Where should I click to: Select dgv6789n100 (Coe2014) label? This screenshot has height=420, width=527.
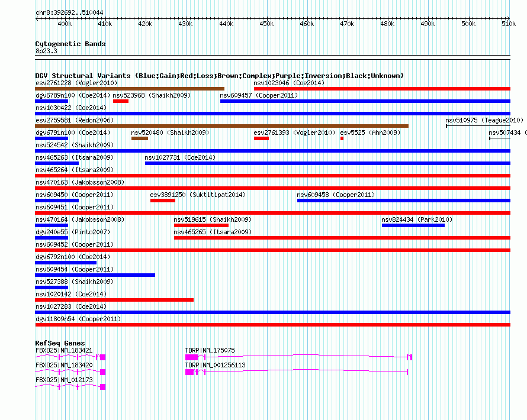73,95
